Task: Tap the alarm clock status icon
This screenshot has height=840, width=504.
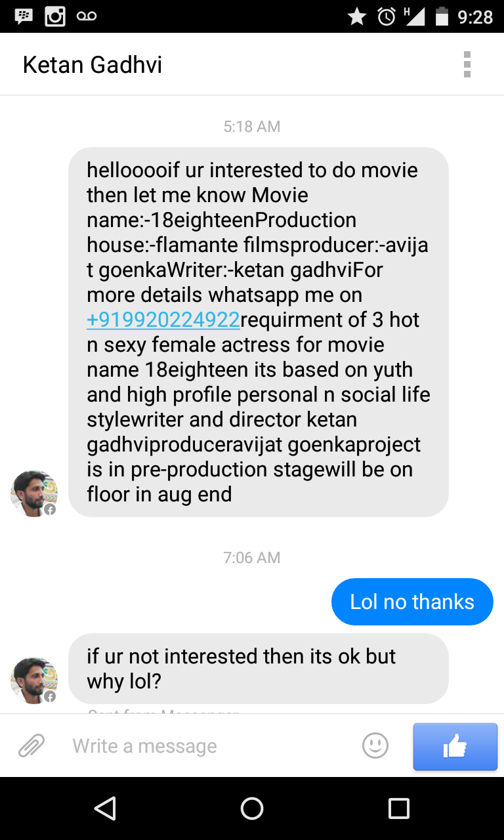Action: tap(387, 17)
